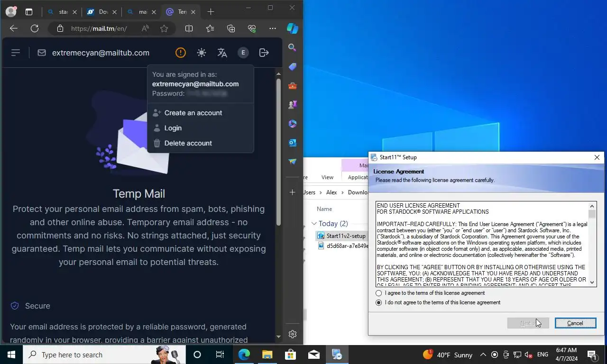Screen dimensions: 607x364
Task: Collapse the Today (2) group
Action: tap(314, 224)
